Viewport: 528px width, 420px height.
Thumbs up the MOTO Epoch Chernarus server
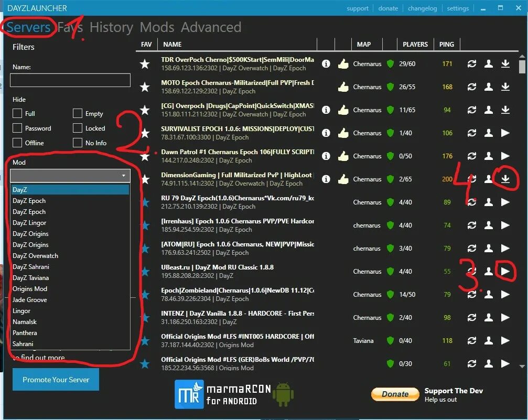343,87
